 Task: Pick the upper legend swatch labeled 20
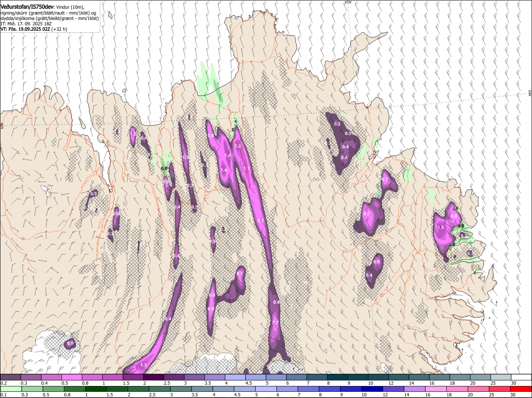point(480,377)
